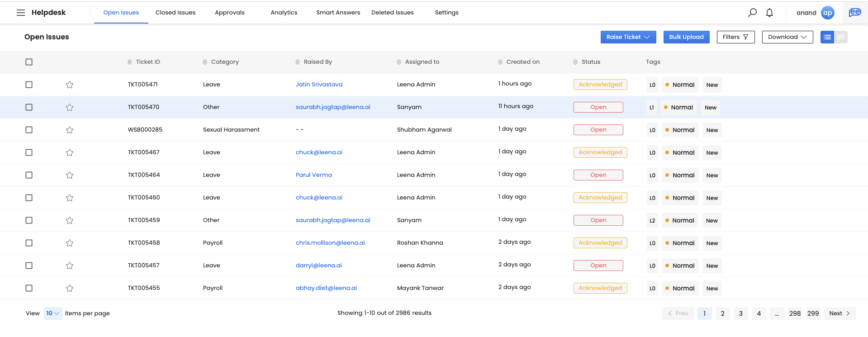Sort by Status column arrows
Screen dimensions: 868x337
tap(575, 62)
